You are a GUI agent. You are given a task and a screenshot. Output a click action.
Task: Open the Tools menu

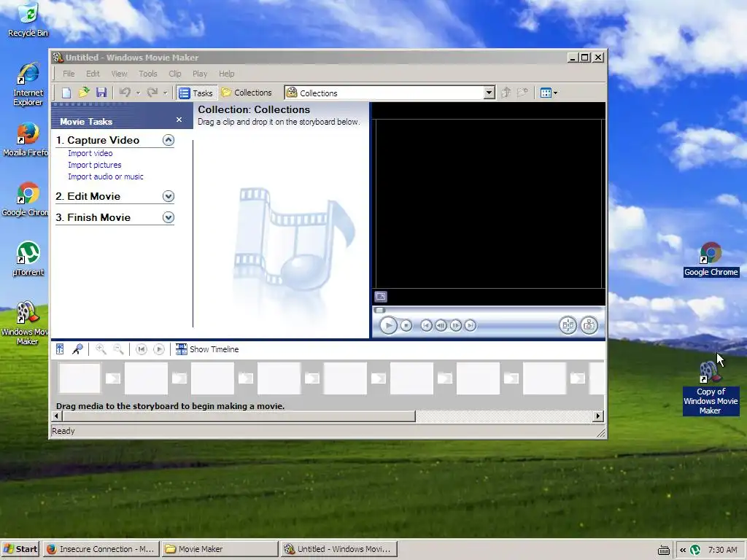(x=147, y=74)
